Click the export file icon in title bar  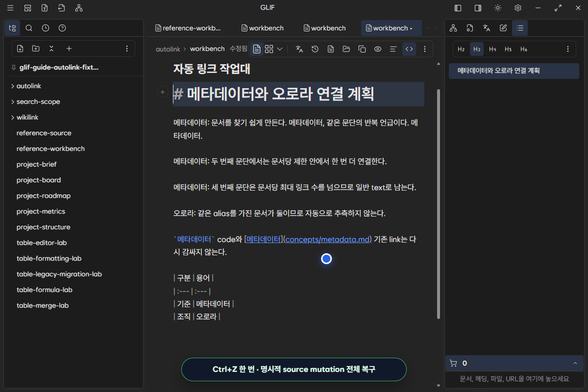(45, 8)
